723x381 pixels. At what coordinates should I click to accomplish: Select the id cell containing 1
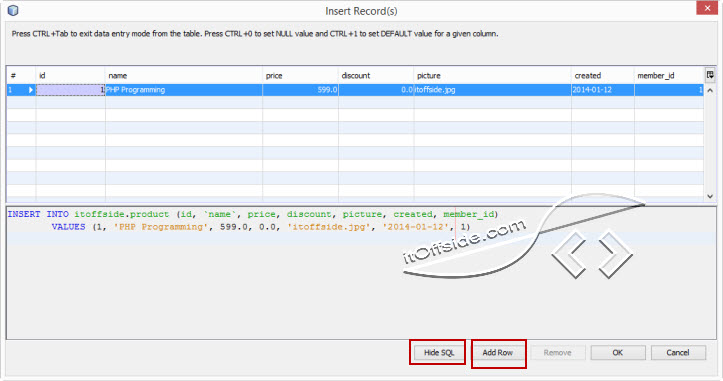[71, 89]
